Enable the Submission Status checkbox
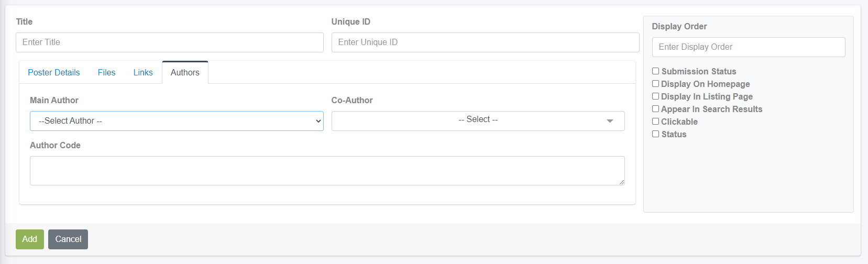The image size is (868, 264). click(655, 71)
